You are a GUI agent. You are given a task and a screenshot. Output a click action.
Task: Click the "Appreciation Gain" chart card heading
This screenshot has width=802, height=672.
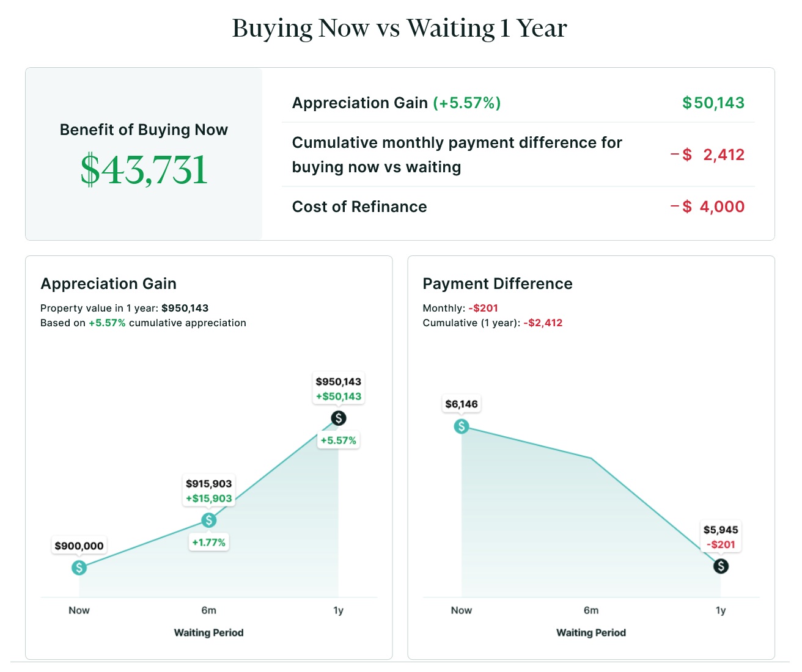click(108, 283)
